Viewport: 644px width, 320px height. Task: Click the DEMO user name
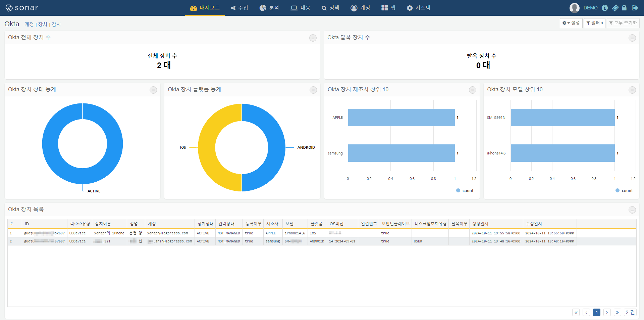(x=590, y=8)
